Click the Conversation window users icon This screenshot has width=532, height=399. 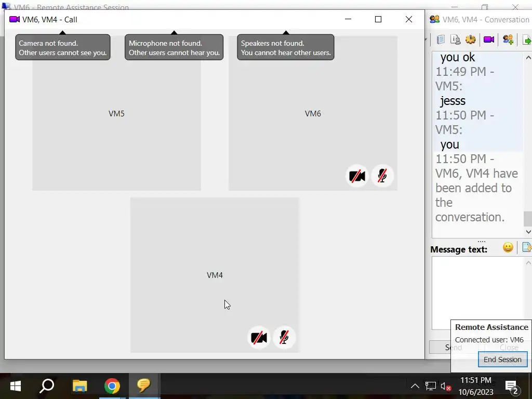tap(435, 19)
